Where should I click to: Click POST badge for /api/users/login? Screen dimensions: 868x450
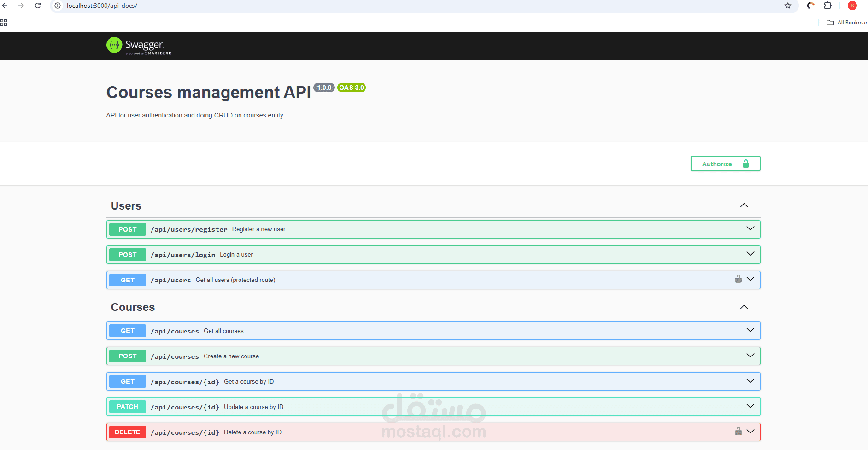click(128, 255)
